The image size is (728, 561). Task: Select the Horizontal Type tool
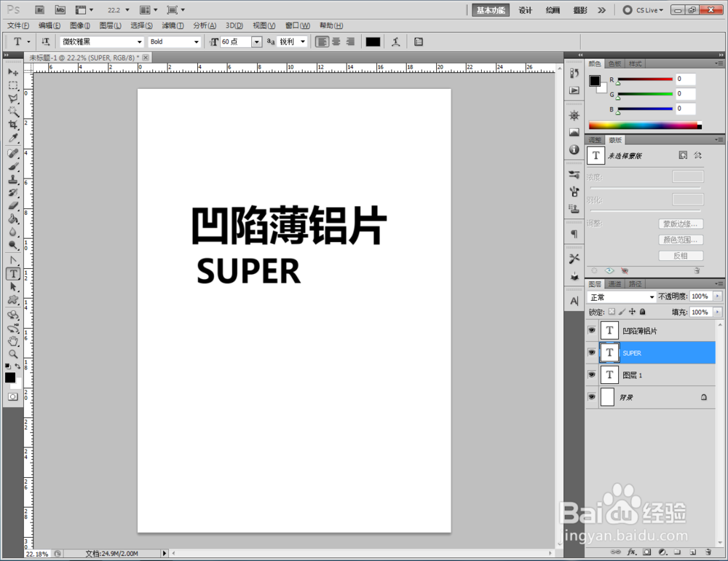point(13,274)
